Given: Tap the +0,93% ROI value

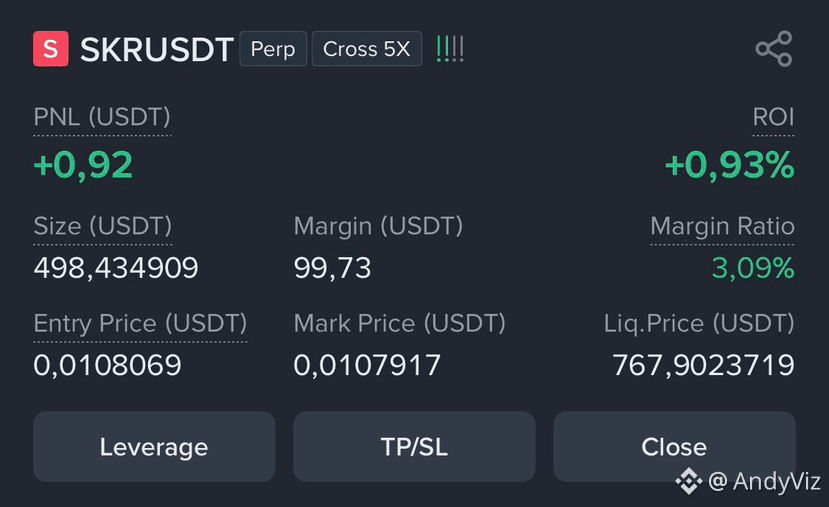Looking at the screenshot, I should coord(730,165).
